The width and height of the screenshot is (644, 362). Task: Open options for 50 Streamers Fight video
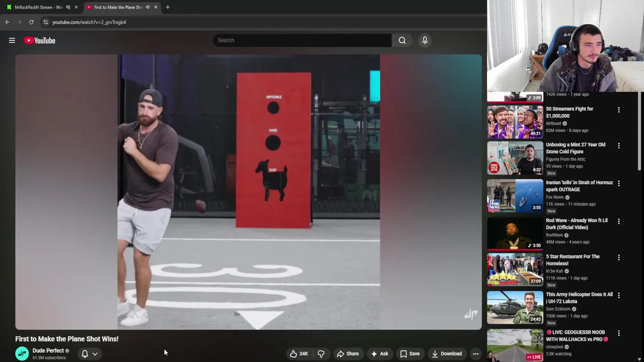coord(619,110)
